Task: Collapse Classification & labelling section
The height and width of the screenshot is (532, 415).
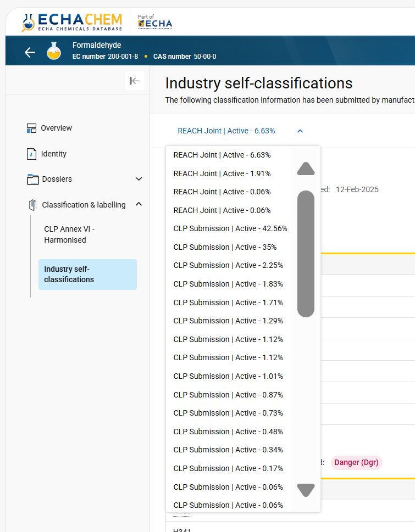Action: tap(139, 204)
